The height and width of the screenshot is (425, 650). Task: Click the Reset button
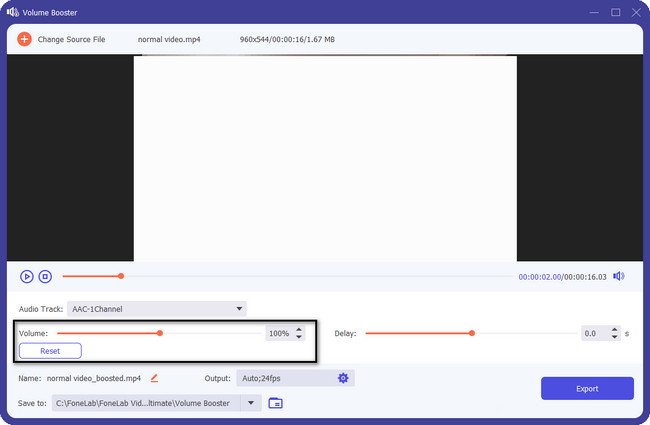[x=50, y=351]
